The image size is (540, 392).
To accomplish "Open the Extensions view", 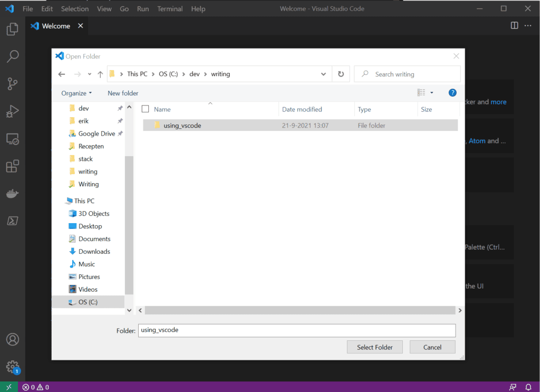I will 12,166.
